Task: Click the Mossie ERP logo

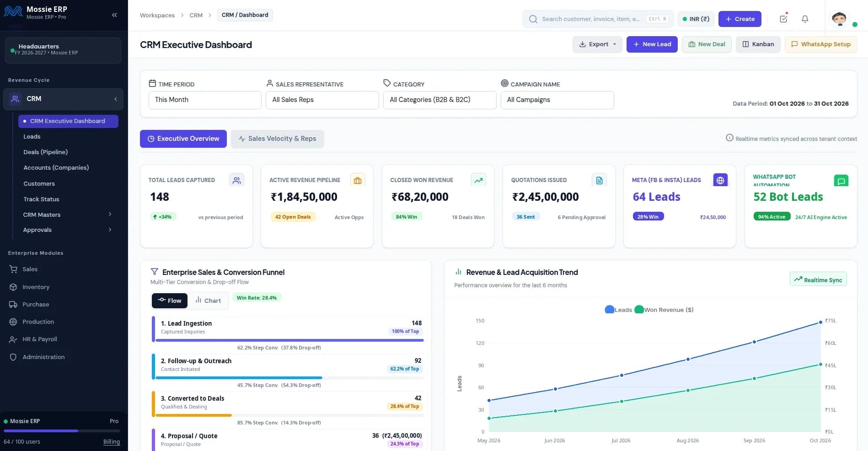Action: [13, 12]
